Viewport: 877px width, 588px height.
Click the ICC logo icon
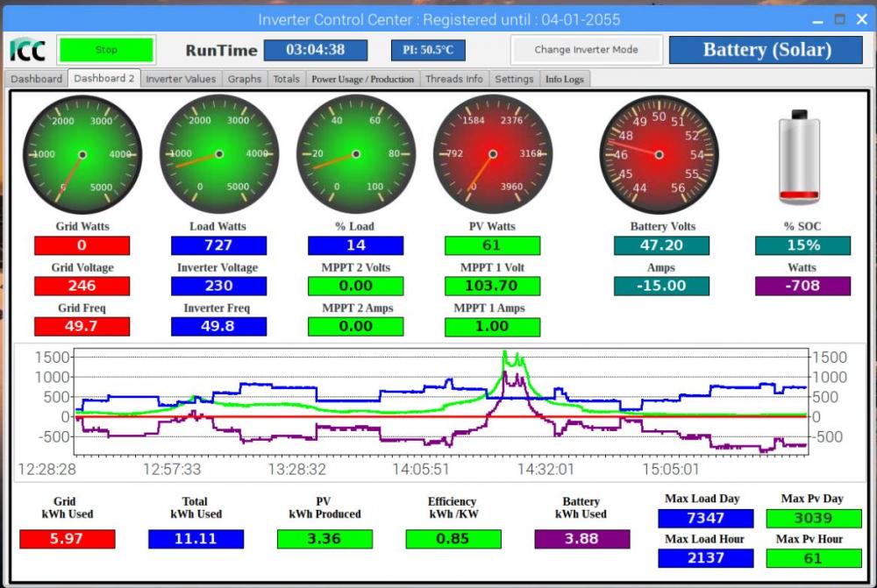click(x=28, y=50)
